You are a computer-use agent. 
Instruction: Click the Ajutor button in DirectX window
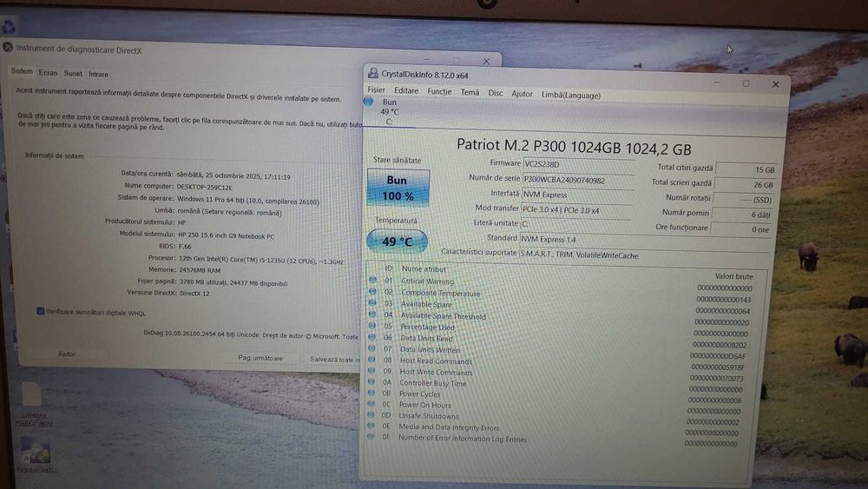(x=67, y=354)
